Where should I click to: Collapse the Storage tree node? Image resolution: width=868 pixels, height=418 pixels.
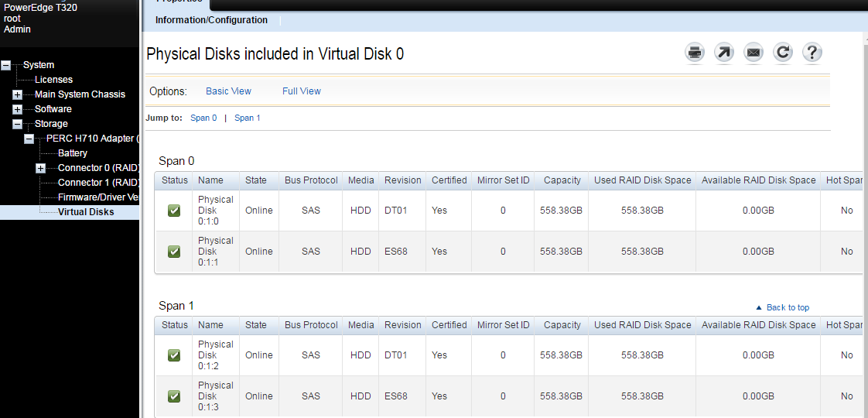coord(18,124)
